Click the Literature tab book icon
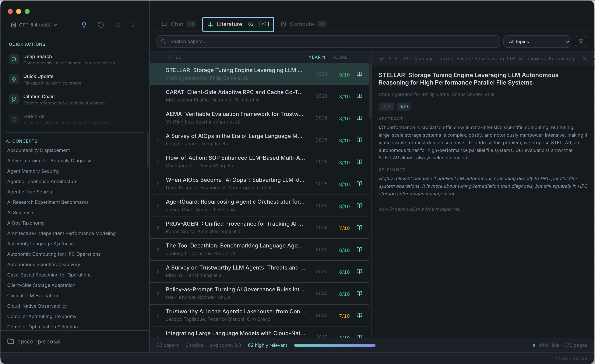This screenshot has width=595, height=364. click(211, 24)
